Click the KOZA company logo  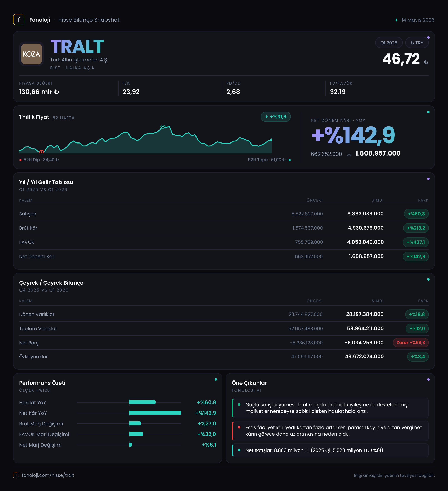pos(31,54)
